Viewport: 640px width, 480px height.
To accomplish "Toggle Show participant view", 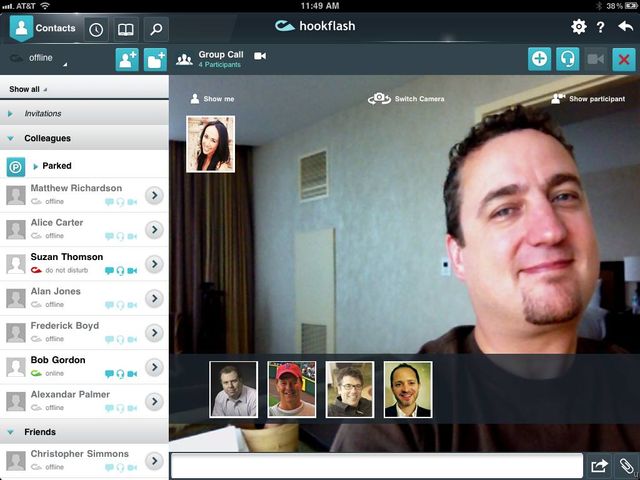I will tap(590, 99).
